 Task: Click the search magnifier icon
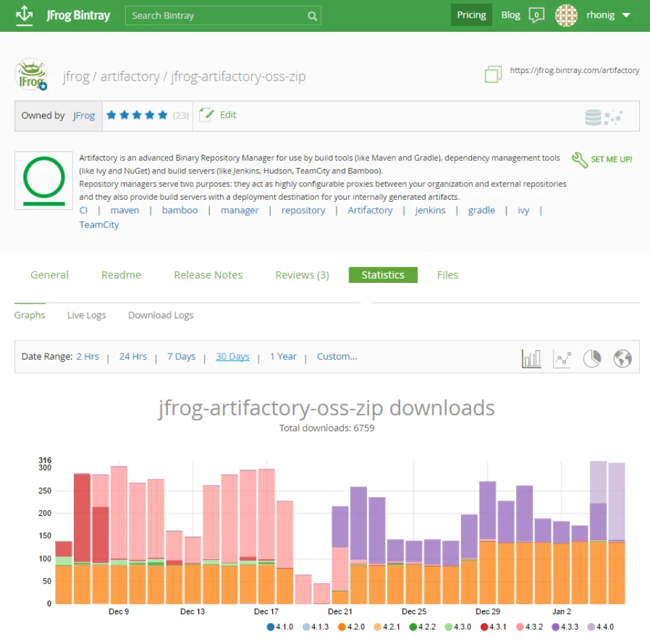coord(312,16)
